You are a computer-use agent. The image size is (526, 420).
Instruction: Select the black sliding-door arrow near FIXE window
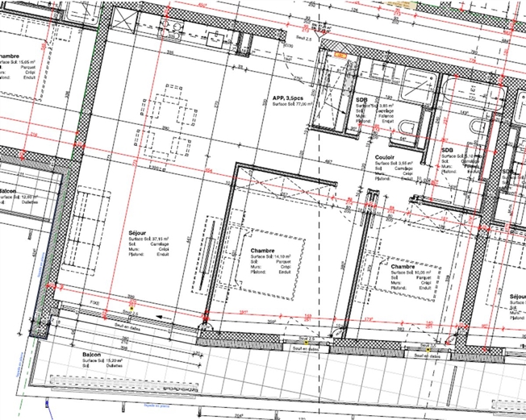coord(164,317)
